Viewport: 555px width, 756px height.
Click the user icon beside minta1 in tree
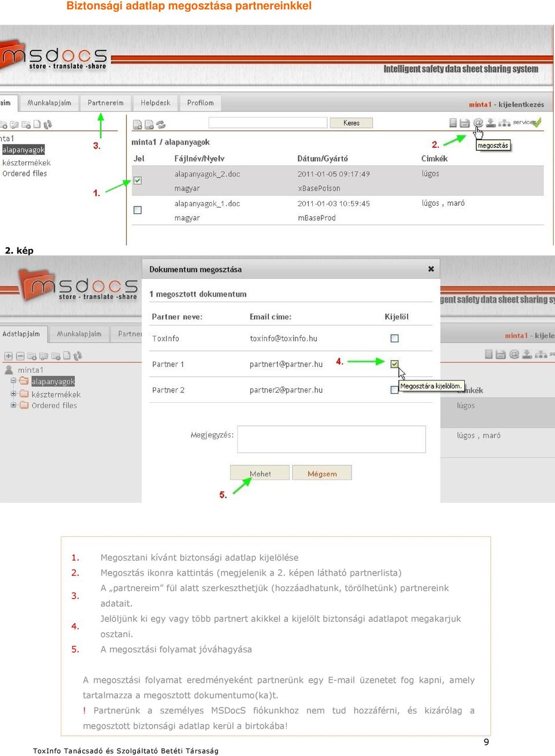click(x=9, y=370)
